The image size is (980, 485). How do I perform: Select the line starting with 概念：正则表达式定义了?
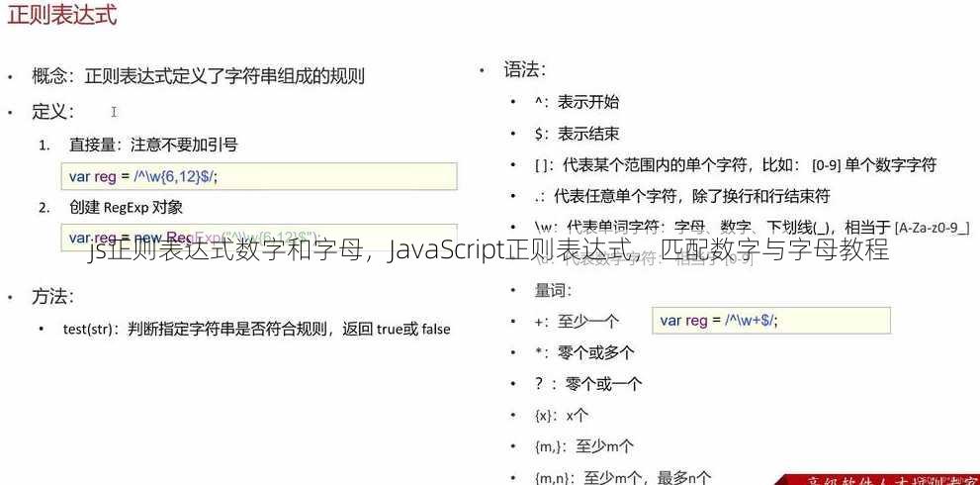pyautogui.click(x=198, y=77)
